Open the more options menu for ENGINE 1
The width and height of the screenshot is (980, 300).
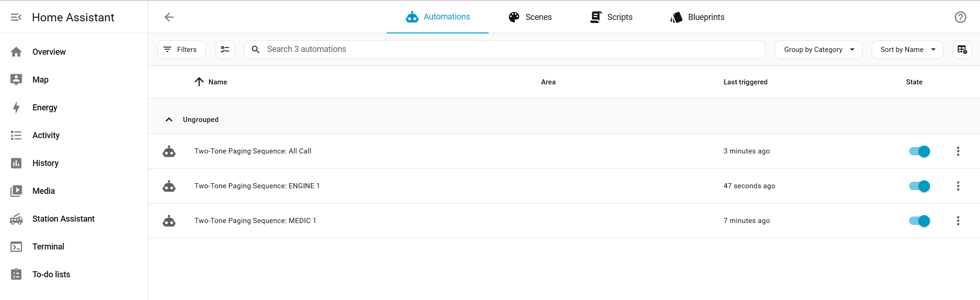coord(958,186)
